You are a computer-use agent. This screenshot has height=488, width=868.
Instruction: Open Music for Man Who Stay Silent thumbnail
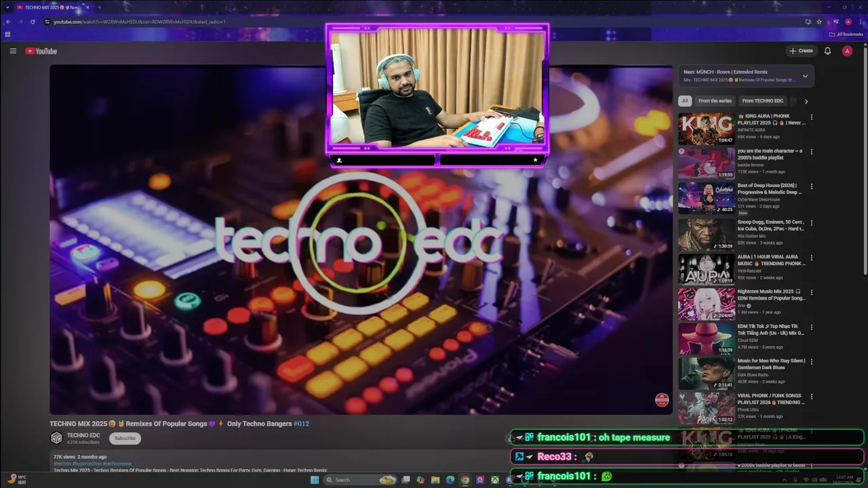click(707, 373)
